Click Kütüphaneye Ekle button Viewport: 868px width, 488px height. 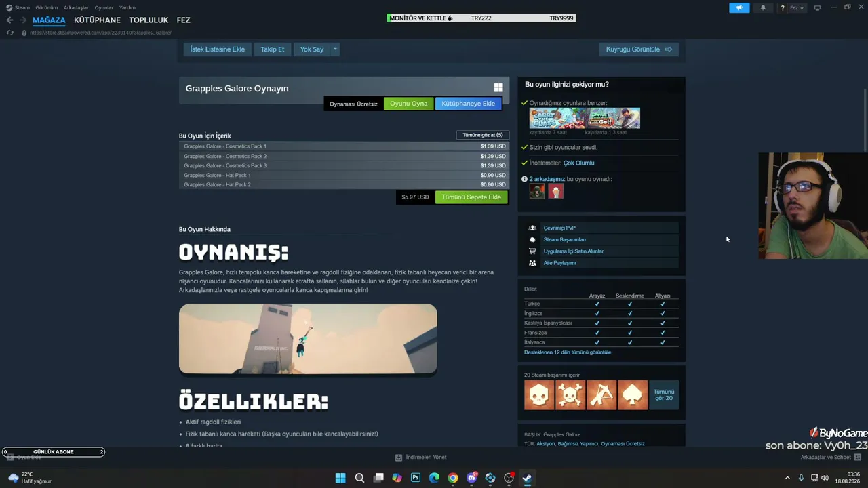click(468, 104)
